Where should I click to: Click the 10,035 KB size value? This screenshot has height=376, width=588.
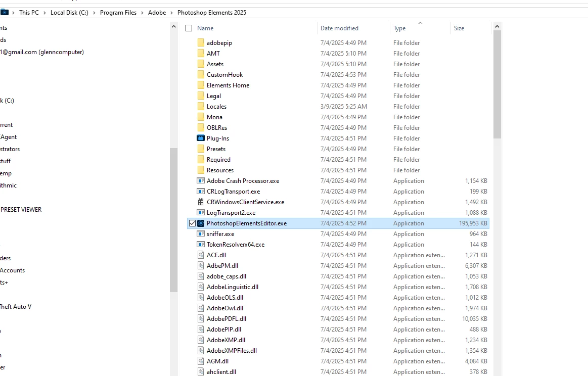click(x=475, y=319)
